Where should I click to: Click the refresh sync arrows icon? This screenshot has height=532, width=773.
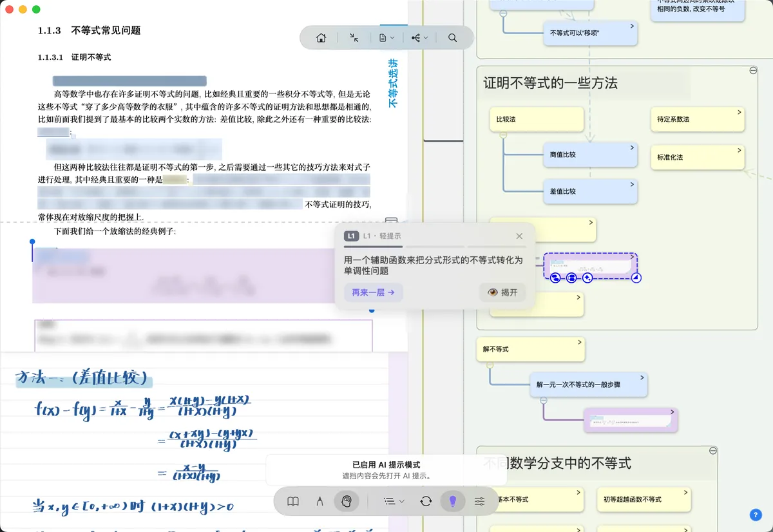tap(426, 501)
